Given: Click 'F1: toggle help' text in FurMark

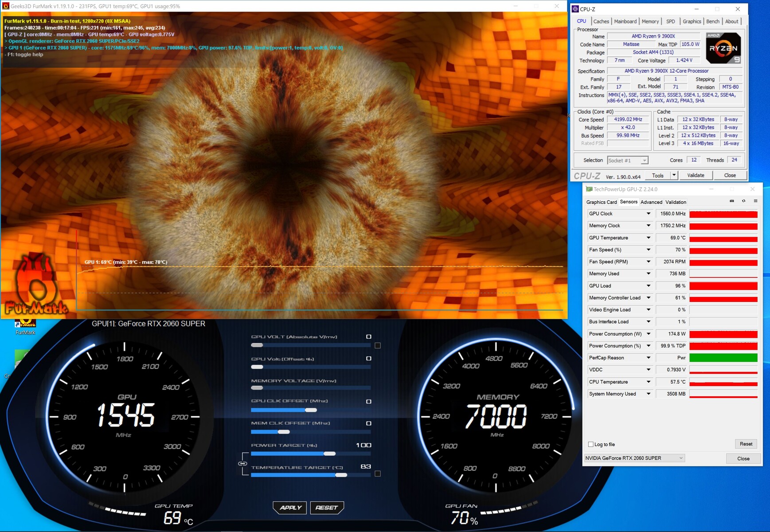Looking at the screenshot, I should tap(25, 55).
